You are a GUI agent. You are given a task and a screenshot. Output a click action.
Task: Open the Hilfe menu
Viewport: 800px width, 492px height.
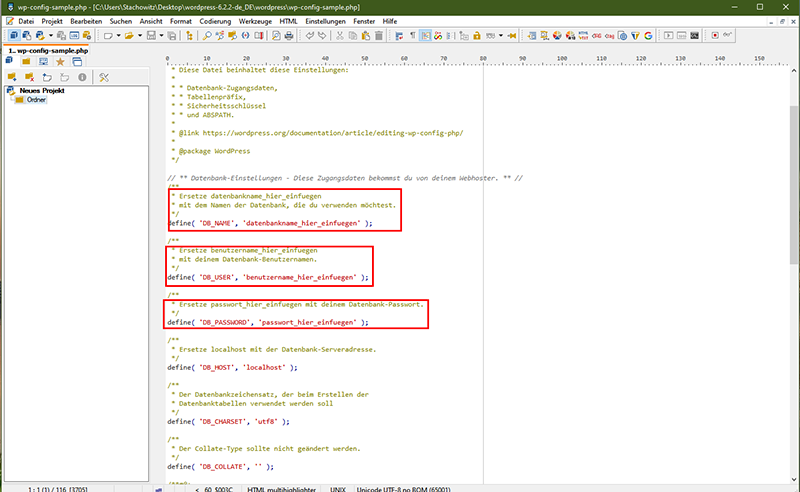pyautogui.click(x=390, y=21)
